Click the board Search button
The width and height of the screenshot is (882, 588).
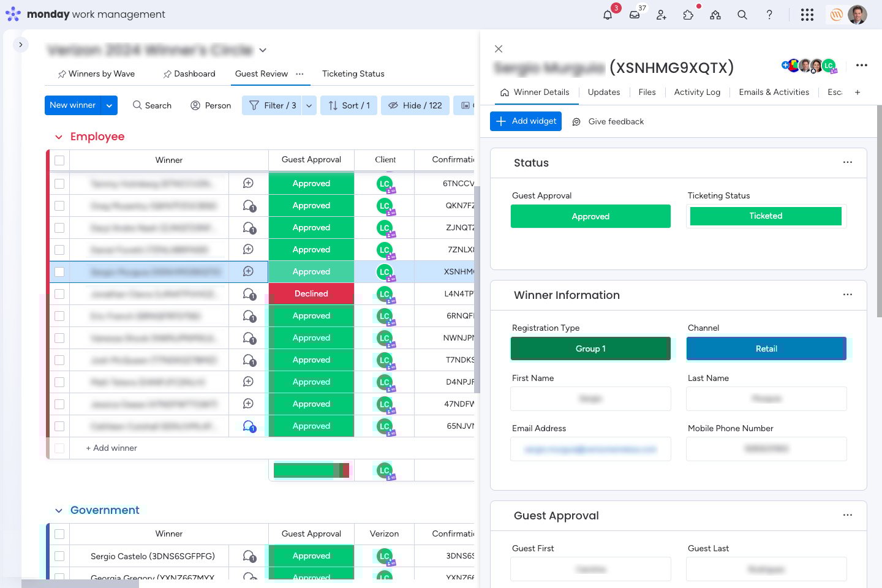152,105
